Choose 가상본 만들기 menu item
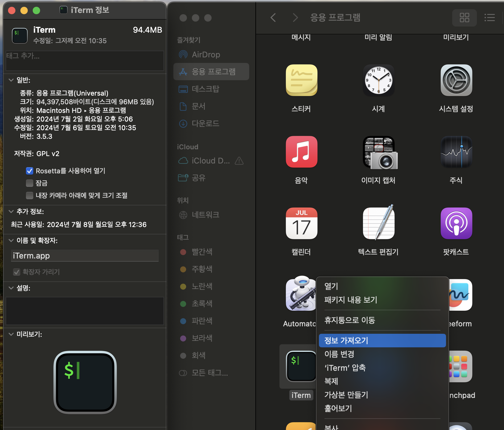 (382, 395)
